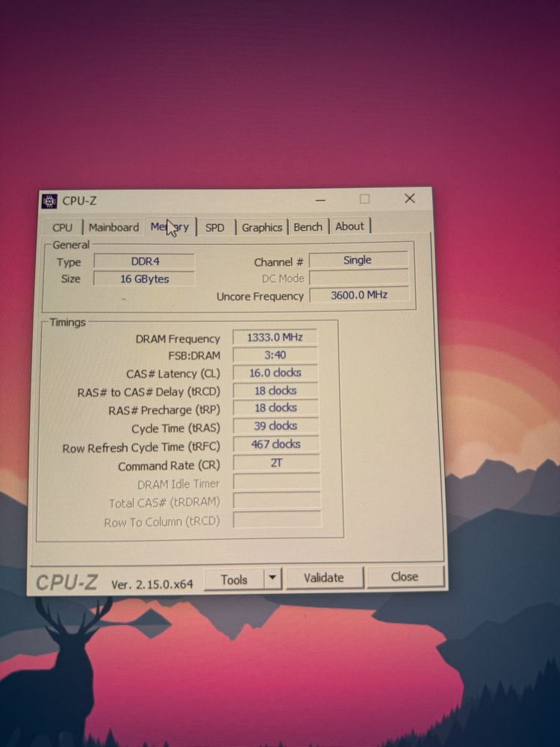
Task: Click the DRAM Frequency label
Action: click(178, 339)
